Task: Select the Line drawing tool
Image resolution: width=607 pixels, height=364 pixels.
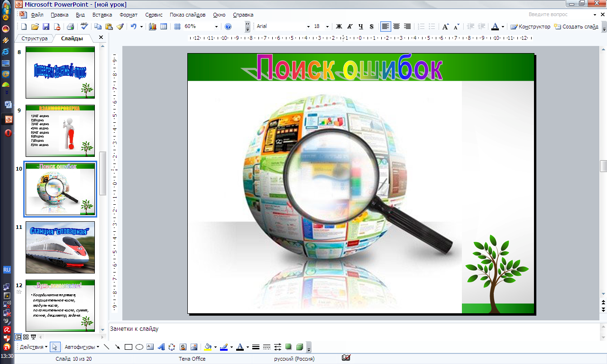Action: [107, 347]
